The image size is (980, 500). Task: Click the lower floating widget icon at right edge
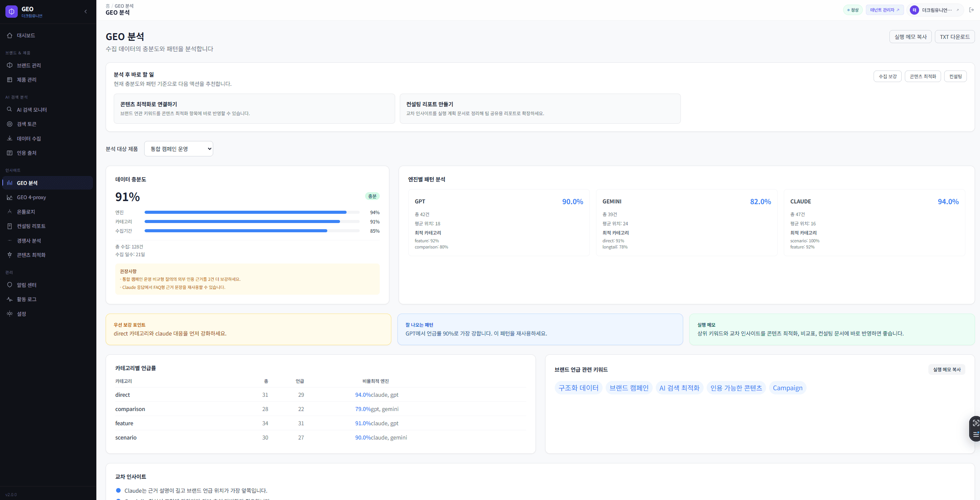pyautogui.click(x=976, y=435)
